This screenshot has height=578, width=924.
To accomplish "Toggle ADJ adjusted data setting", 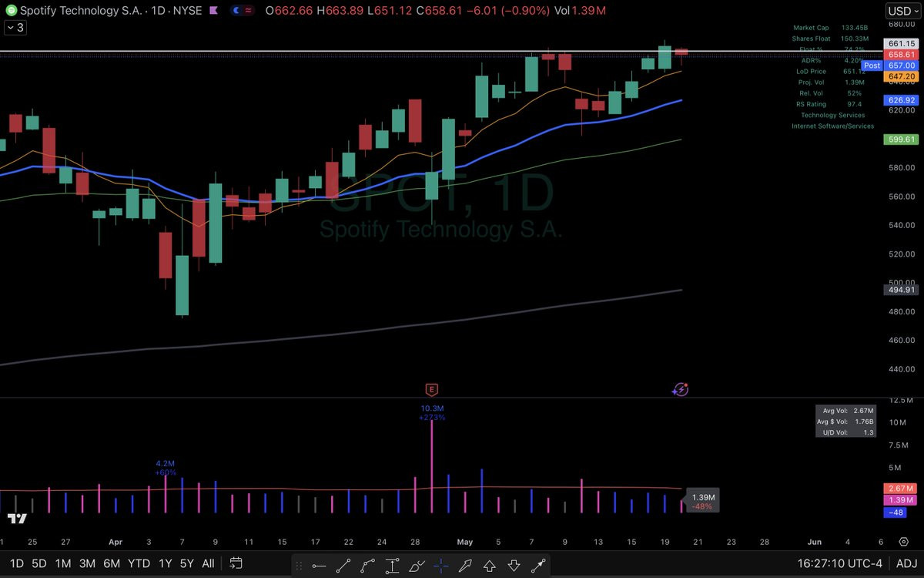I will (907, 563).
